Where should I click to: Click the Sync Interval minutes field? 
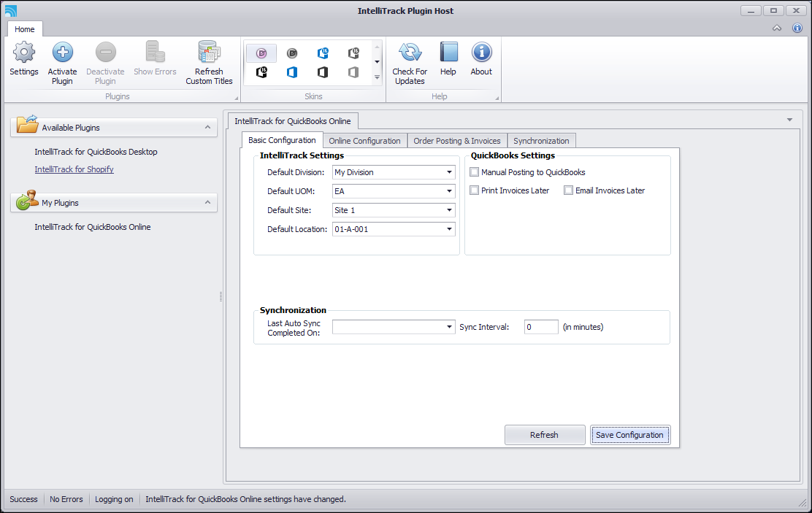pyautogui.click(x=541, y=327)
